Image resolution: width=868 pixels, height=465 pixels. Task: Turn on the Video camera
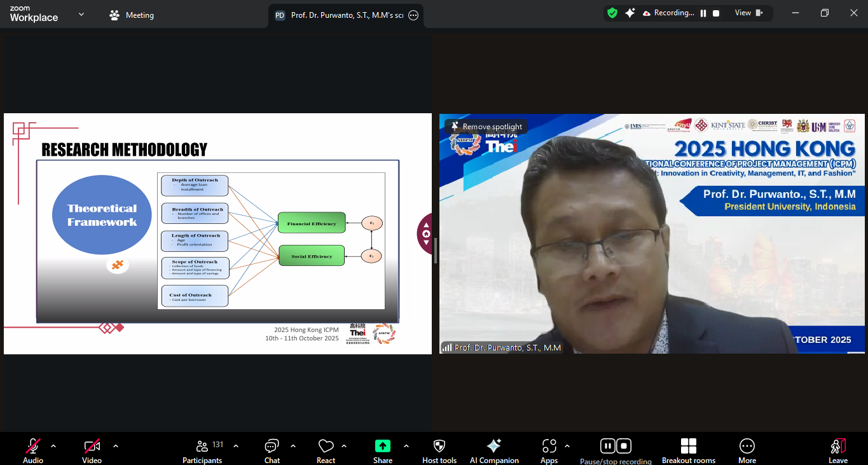92,447
